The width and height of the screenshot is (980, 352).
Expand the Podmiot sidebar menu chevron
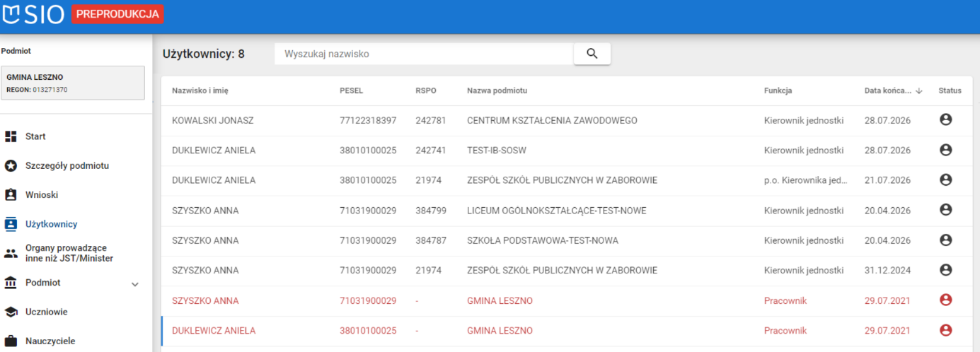135,284
